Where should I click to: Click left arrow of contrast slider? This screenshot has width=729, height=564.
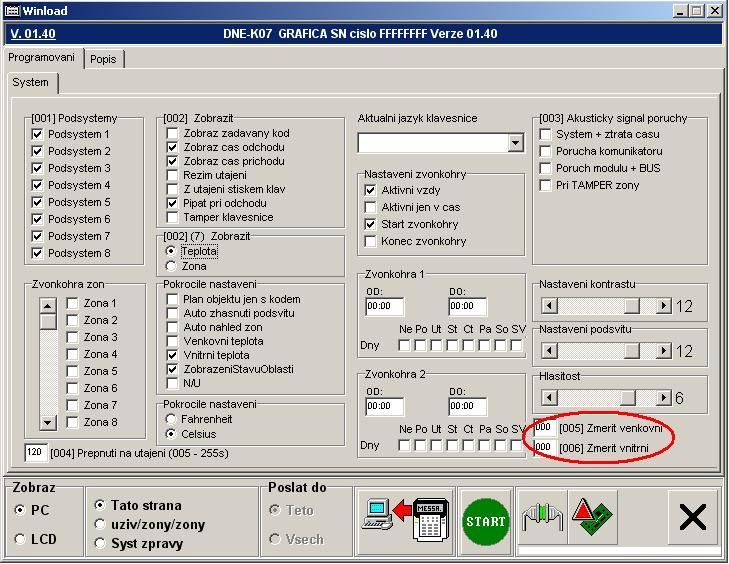coord(548,306)
